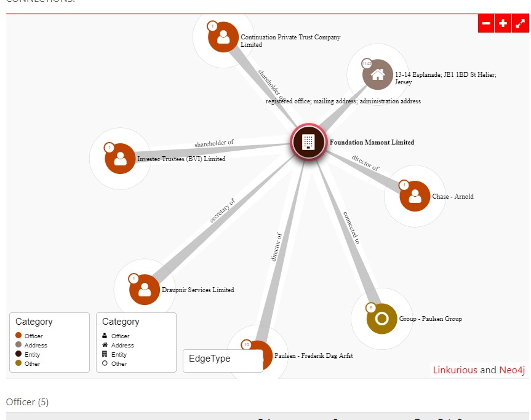Click 'Chase - Arnold' label
This screenshot has height=420, width=531.
pyautogui.click(x=453, y=196)
